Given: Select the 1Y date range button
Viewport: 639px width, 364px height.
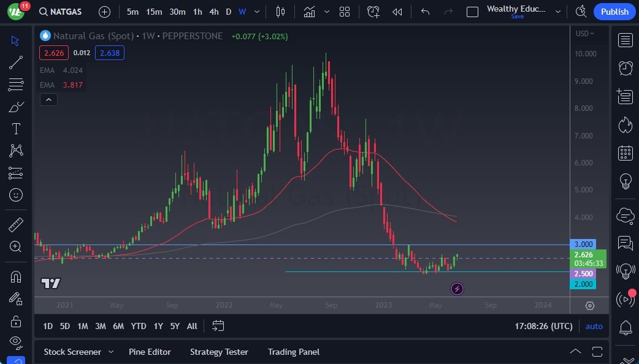Looking at the screenshot, I should click(158, 326).
